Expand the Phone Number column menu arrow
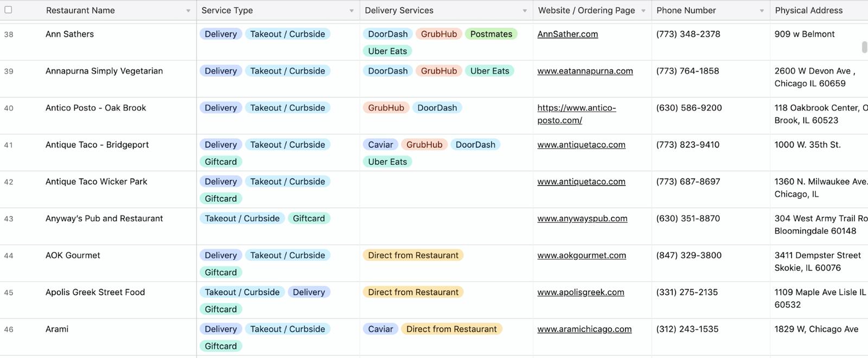The height and width of the screenshot is (358, 868). coord(762,11)
